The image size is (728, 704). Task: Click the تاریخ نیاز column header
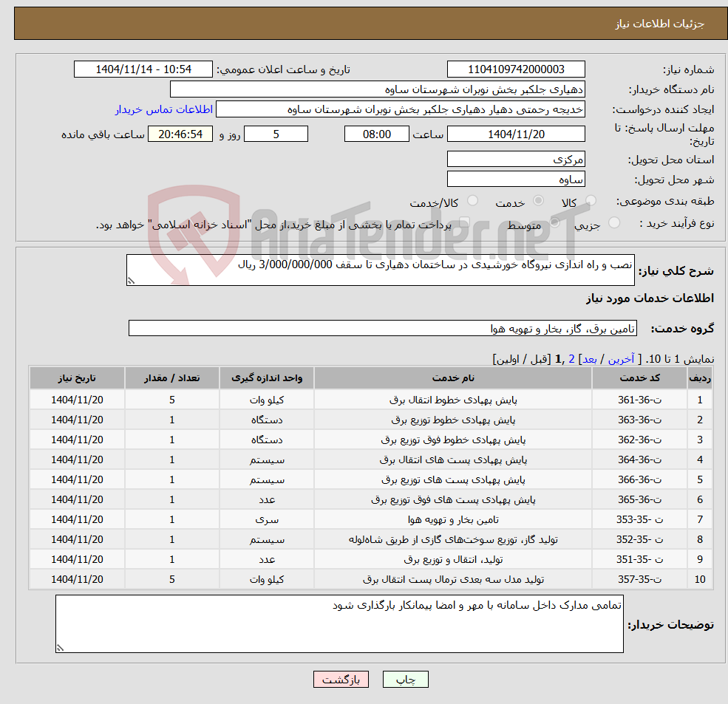pyautogui.click(x=77, y=378)
